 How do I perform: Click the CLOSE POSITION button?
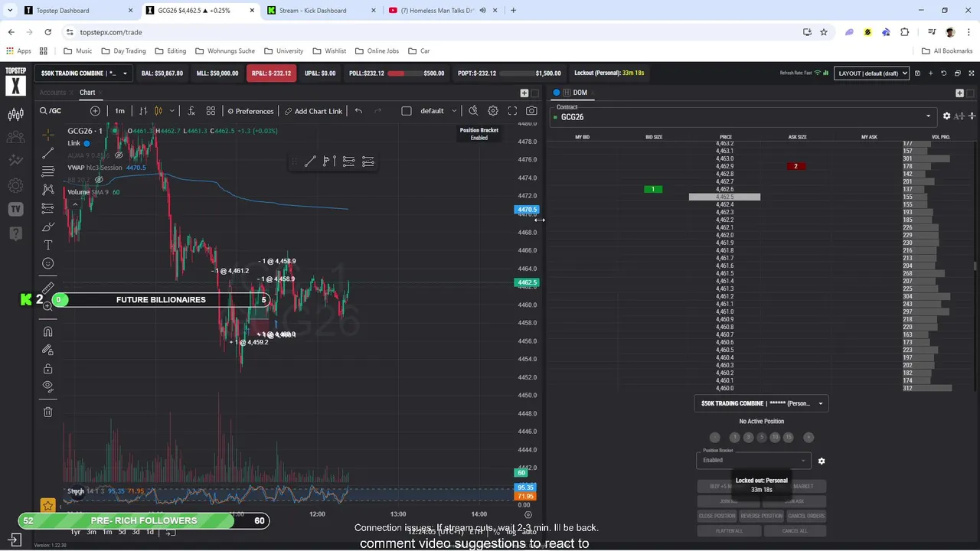point(717,516)
